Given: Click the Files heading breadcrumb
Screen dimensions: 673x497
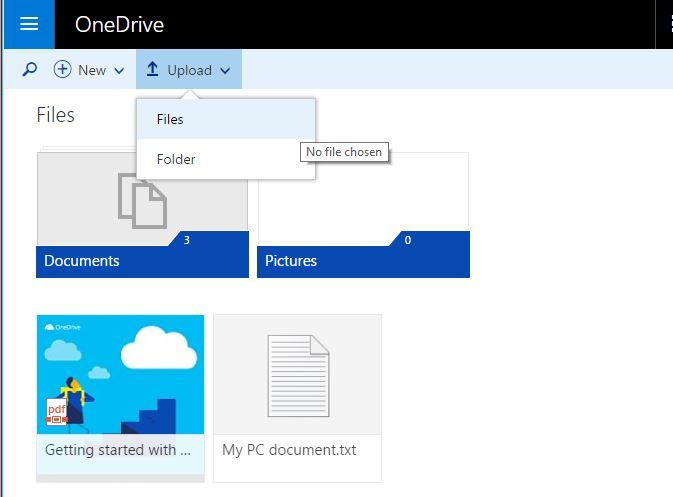Looking at the screenshot, I should point(55,115).
